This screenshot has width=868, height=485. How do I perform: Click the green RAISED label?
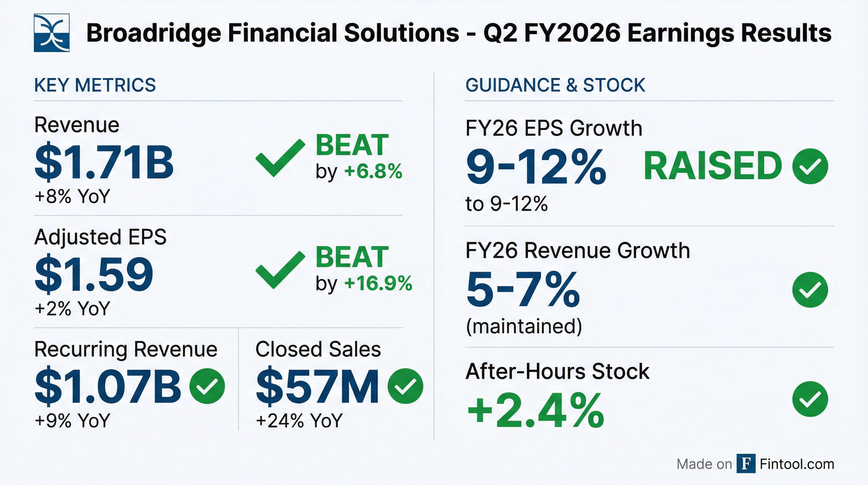click(x=712, y=166)
